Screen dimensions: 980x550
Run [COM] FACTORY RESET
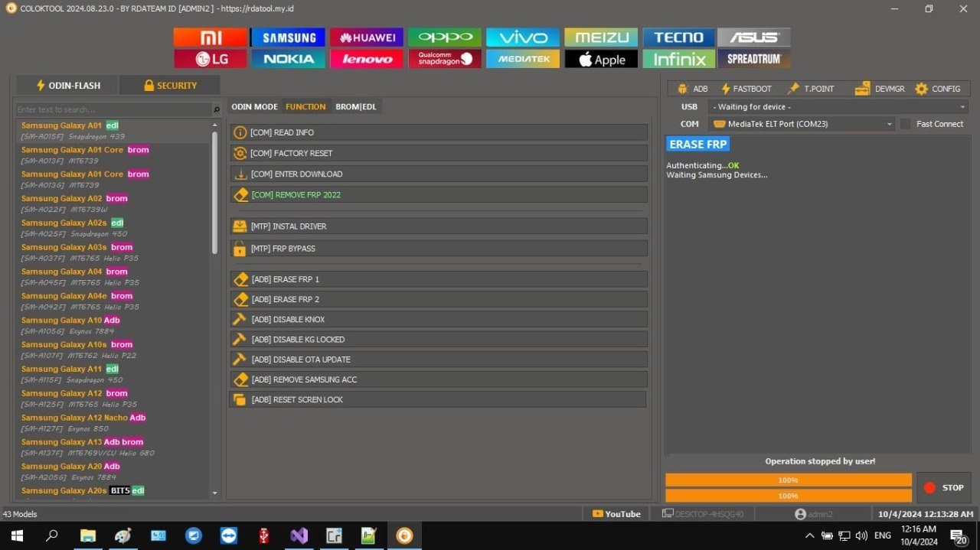pos(439,153)
